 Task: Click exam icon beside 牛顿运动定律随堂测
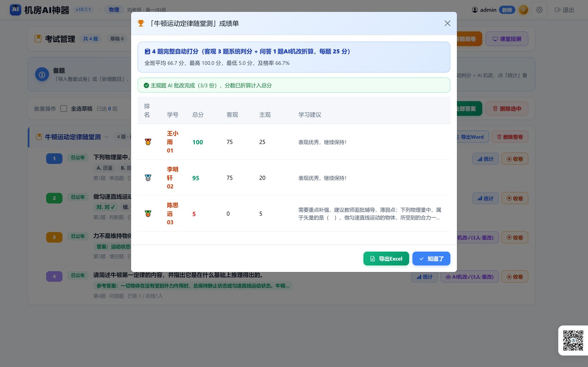click(39, 137)
